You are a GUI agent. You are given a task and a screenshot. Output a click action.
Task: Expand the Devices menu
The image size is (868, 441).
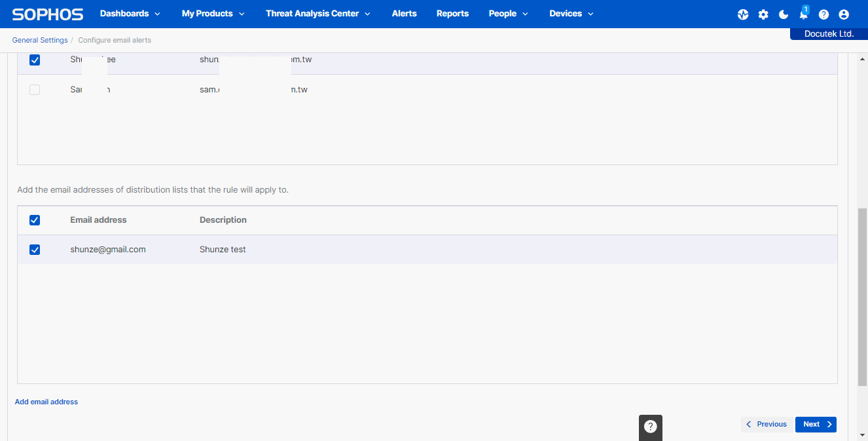[x=571, y=14]
